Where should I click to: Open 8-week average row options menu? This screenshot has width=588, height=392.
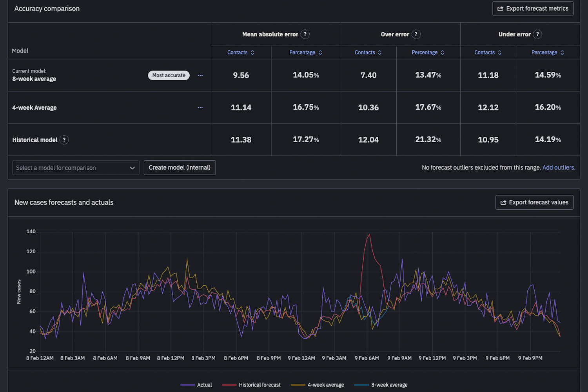click(x=200, y=75)
